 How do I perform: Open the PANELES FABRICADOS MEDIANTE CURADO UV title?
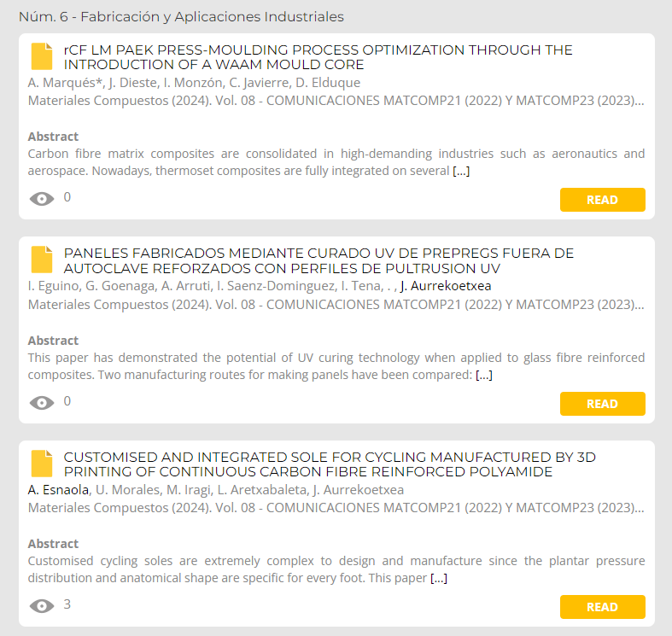click(x=318, y=260)
